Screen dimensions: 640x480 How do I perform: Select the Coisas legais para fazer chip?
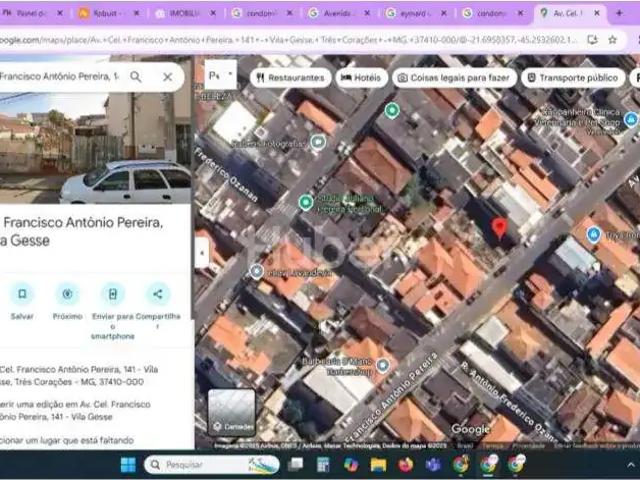[x=449, y=78]
